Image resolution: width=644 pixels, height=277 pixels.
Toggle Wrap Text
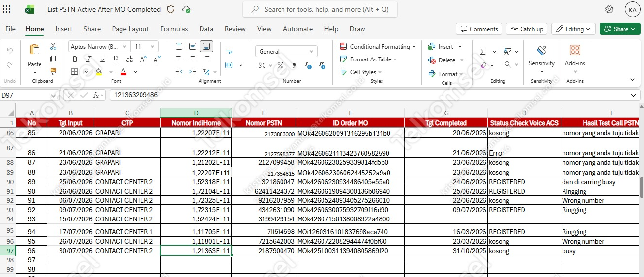[229, 51]
